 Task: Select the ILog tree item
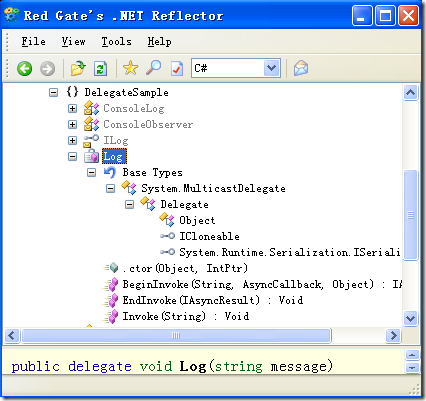coord(116,140)
